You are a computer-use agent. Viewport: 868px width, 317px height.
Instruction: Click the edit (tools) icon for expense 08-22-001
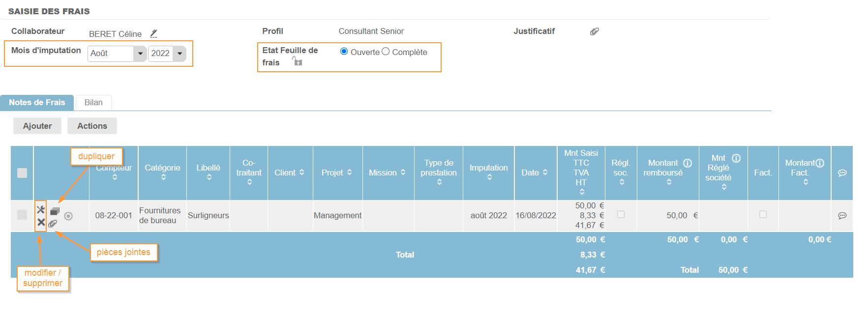(x=41, y=210)
